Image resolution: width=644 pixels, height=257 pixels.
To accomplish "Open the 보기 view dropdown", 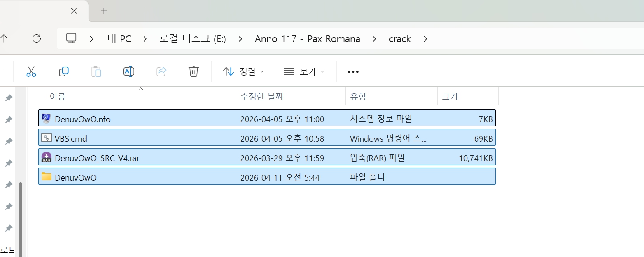I will click(x=304, y=71).
